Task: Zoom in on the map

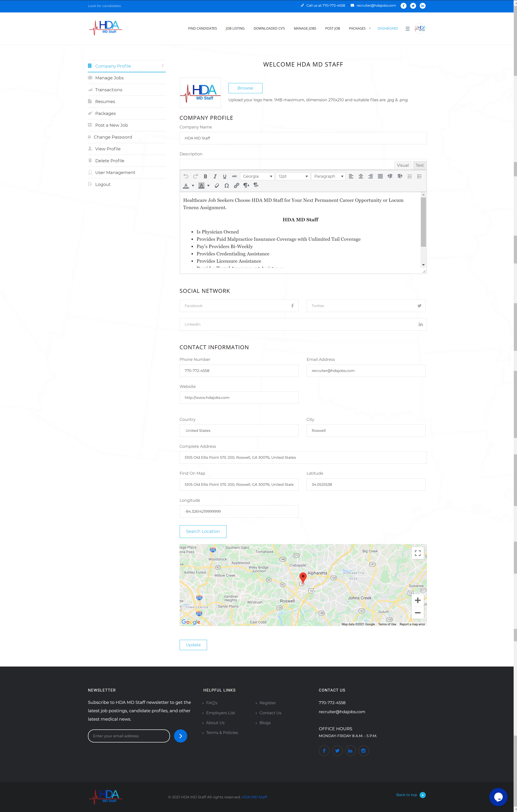Action: (x=417, y=600)
